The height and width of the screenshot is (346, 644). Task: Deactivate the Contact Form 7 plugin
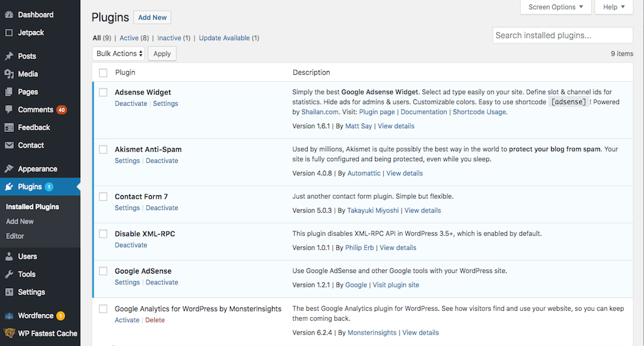[162, 208]
